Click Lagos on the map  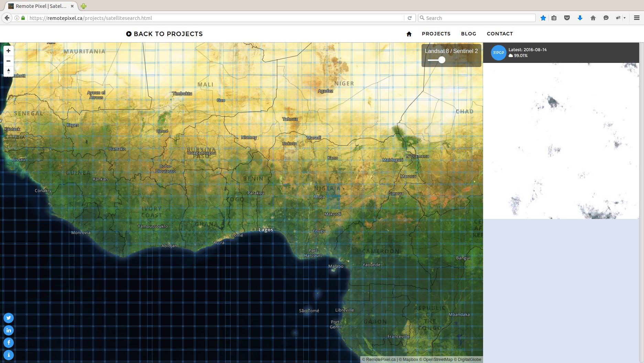pyautogui.click(x=265, y=230)
